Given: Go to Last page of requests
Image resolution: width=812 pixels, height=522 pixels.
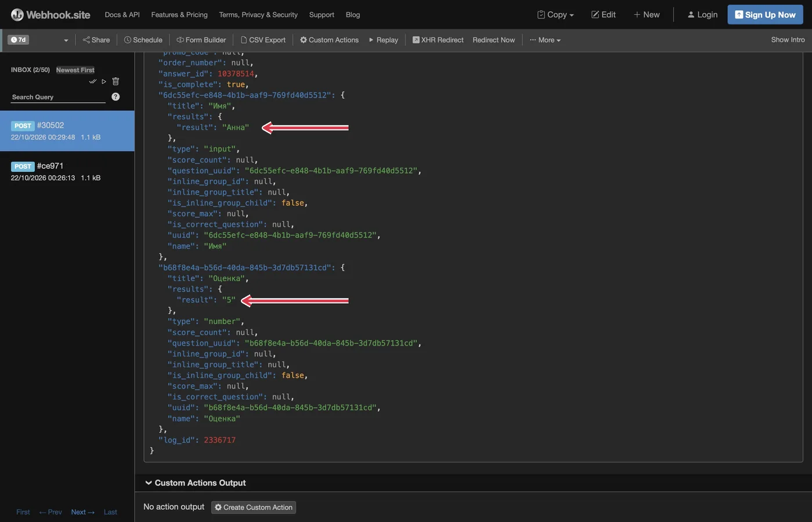Looking at the screenshot, I should (110, 512).
